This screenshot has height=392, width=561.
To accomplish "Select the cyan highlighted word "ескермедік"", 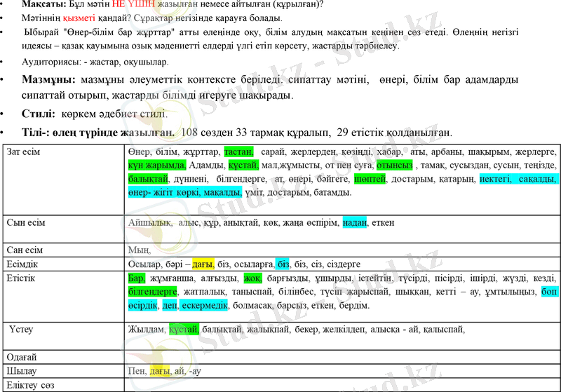I will click(204, 306).
